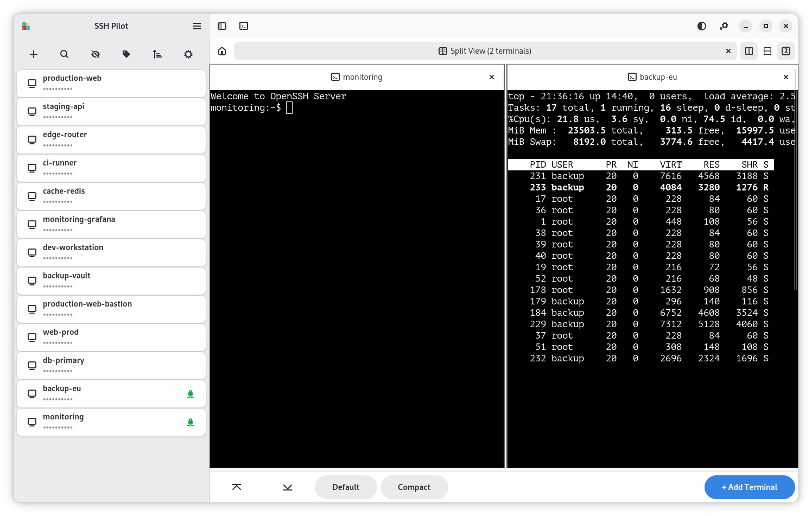The image size is (812, 516).
Task: Go to home tab icon
Action: click(x=222, y=51)
